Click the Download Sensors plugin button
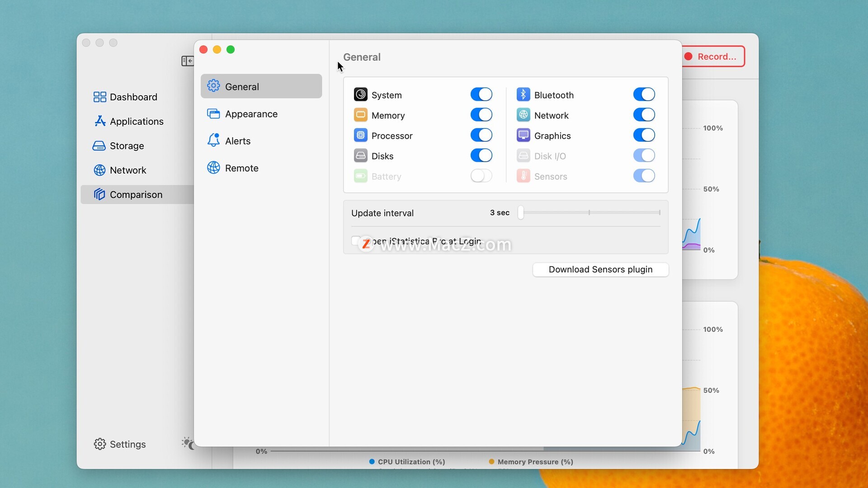This screenshot has height=488, width=868. (x=600, y=269)
